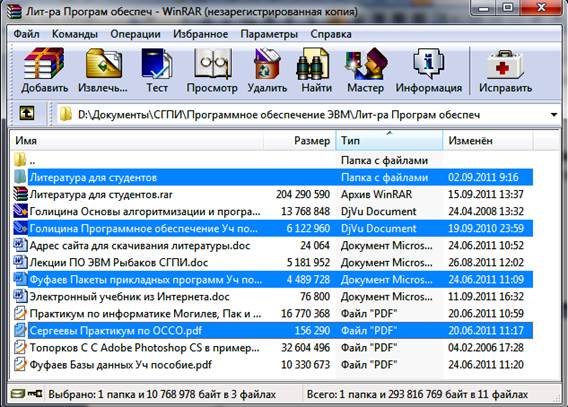Click Word icon of Адрес сайта file
Image resolution: width=568 pixels, height=407 pixels.
click(20, 245)
